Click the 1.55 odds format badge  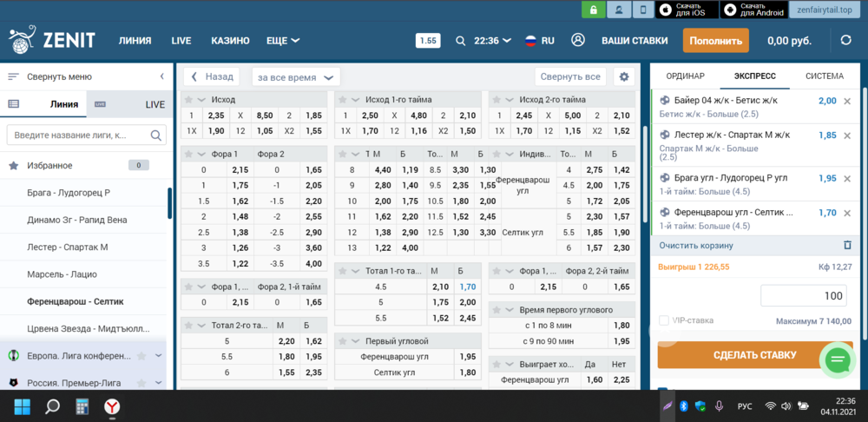click(x=427, y=41)
